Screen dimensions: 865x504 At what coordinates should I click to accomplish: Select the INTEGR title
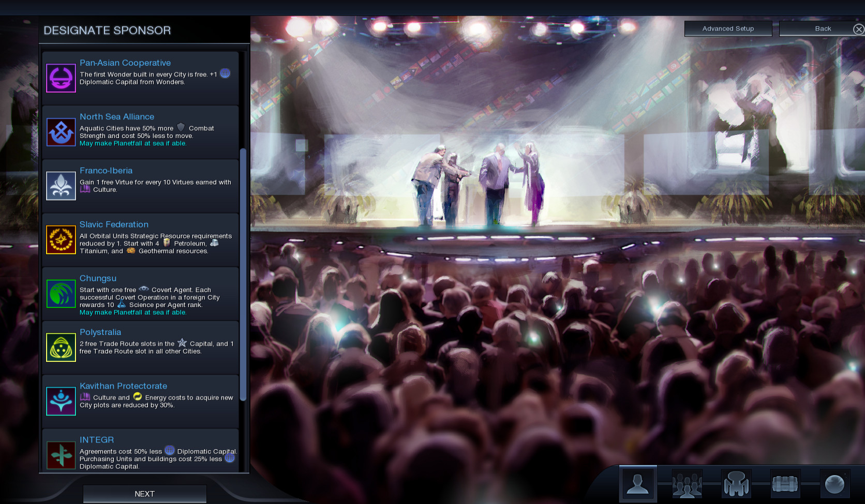click(x=97, y=440)
